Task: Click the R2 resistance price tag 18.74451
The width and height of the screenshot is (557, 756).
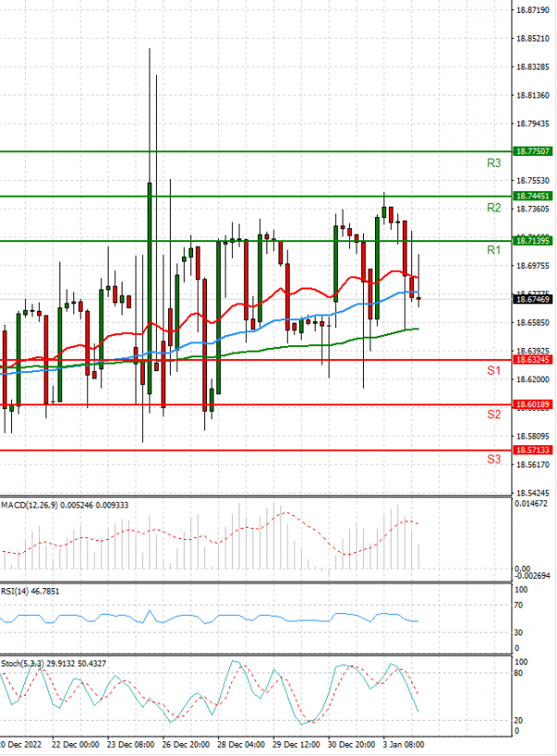Action: click(x=532, y=196)
